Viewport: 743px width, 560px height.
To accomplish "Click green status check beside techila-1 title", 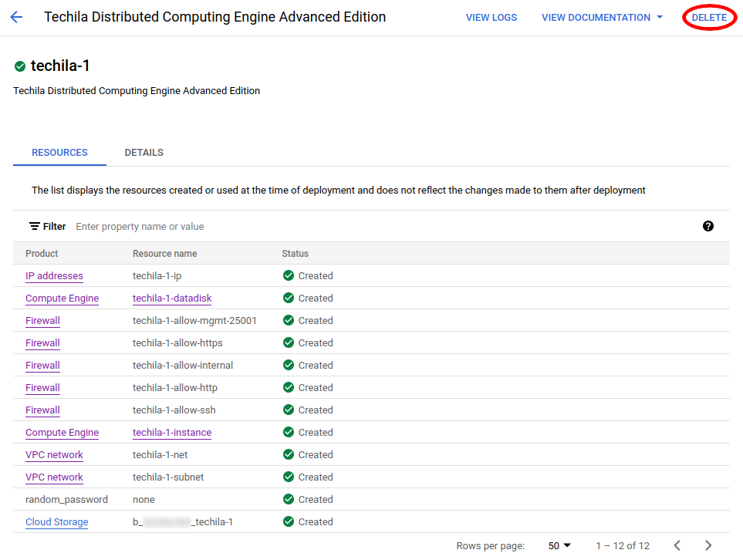I will point(20,66).
